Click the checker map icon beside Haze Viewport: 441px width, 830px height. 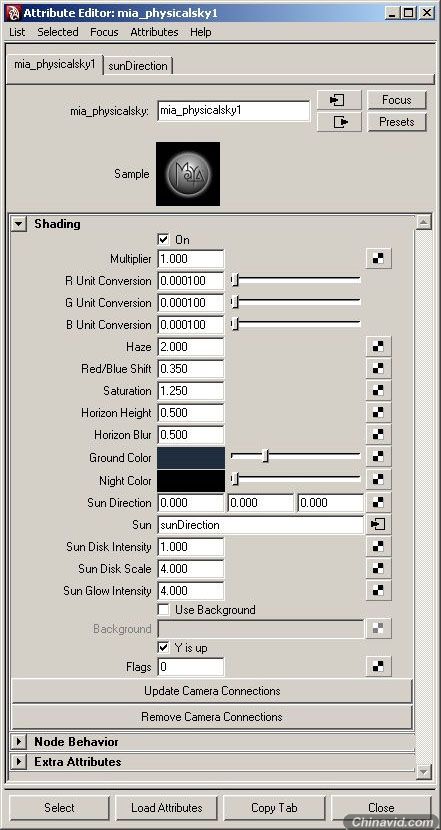378,347
